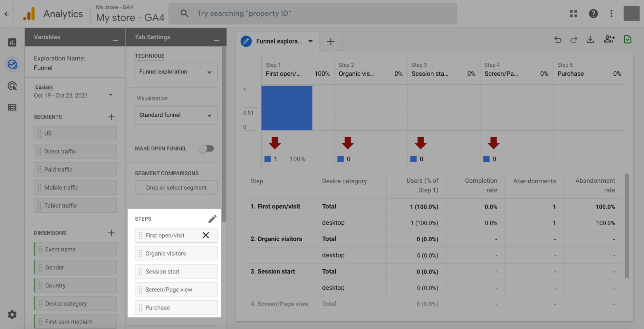Click the property ID search bar

click(x=312, y=13)
